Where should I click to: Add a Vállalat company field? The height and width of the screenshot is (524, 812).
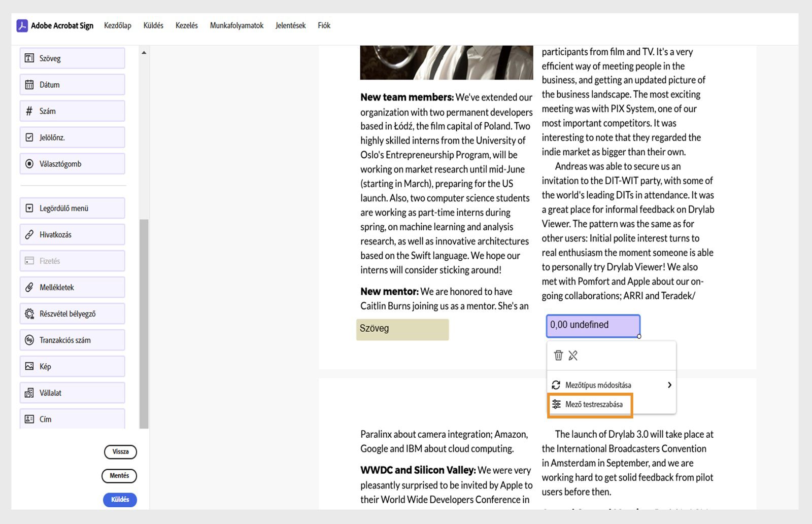73,393
